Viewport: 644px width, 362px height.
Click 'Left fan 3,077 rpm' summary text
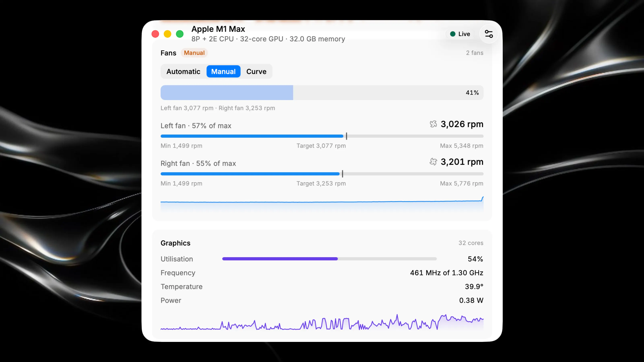pos(187,108)
